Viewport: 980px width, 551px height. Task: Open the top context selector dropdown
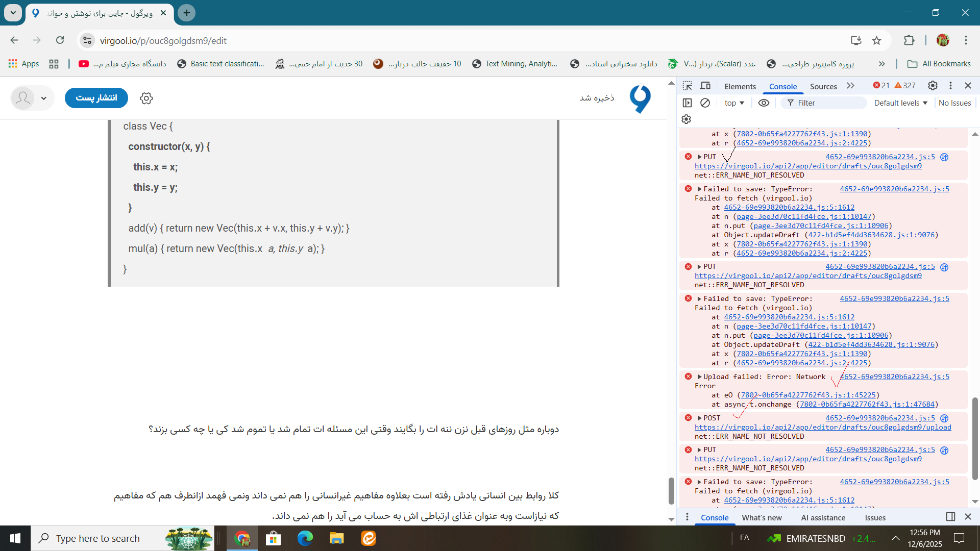[x=734, y=103]
